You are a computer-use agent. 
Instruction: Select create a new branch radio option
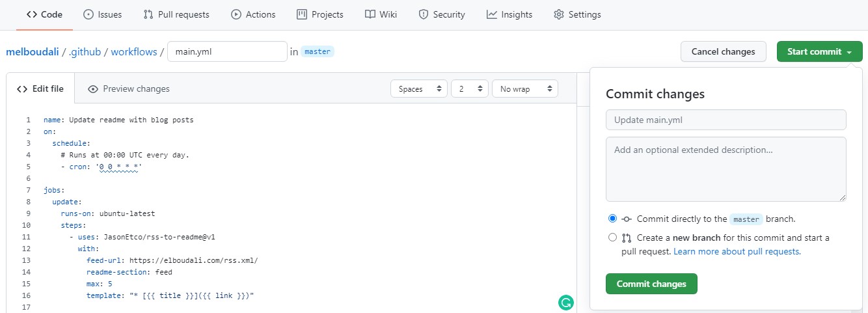coord(612,238)
